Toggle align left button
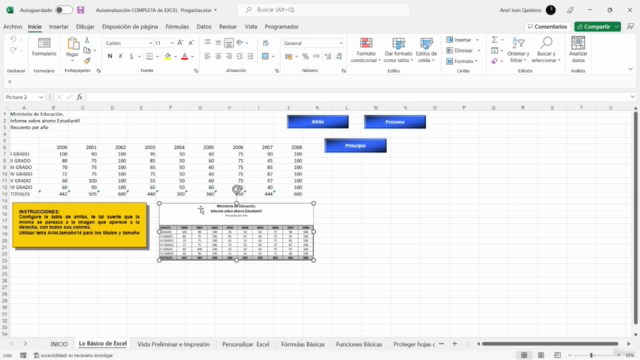This screenshot has height=360, width=640. [x=208, y=56]
